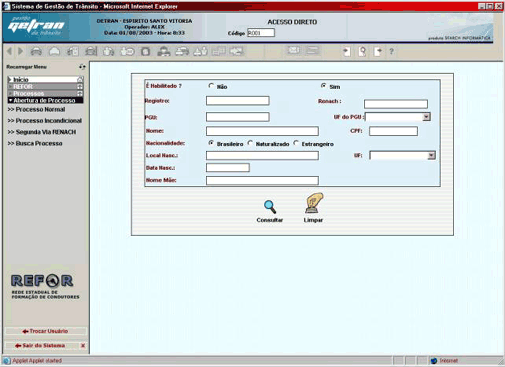Click the envelope icon in the toolbar

pyautogui.click(x=293, y=51)
